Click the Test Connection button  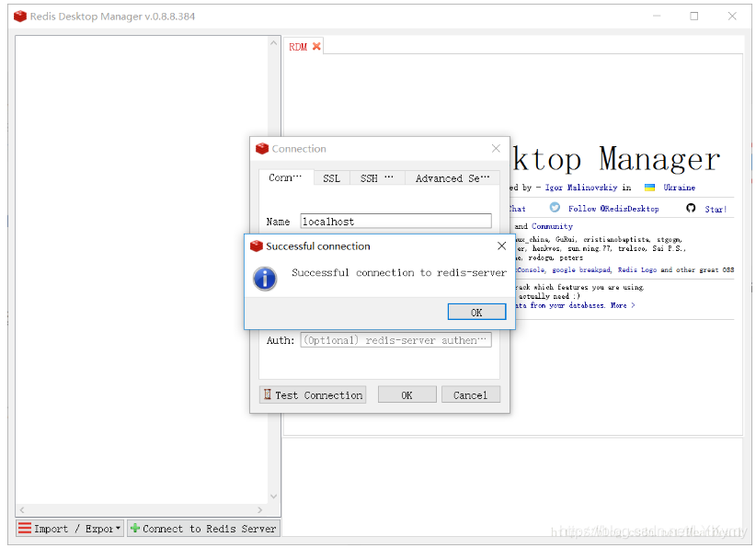tap(313, 394)
